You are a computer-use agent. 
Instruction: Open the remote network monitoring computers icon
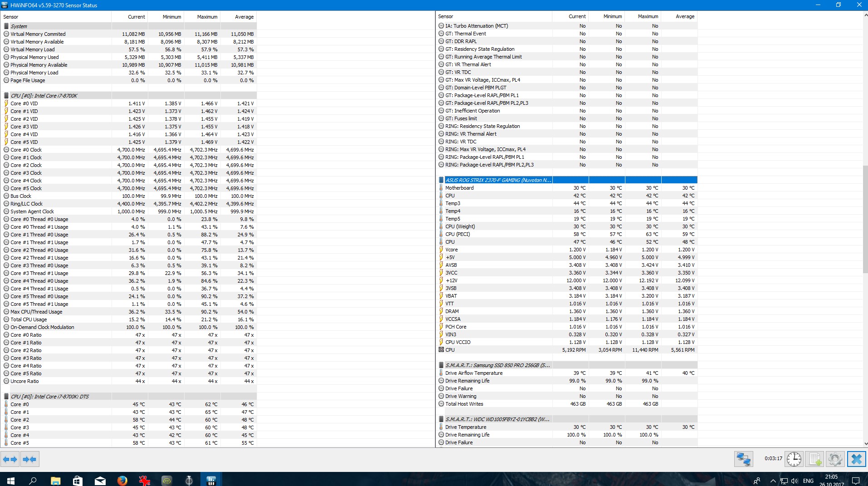click(x=744, y=459)
